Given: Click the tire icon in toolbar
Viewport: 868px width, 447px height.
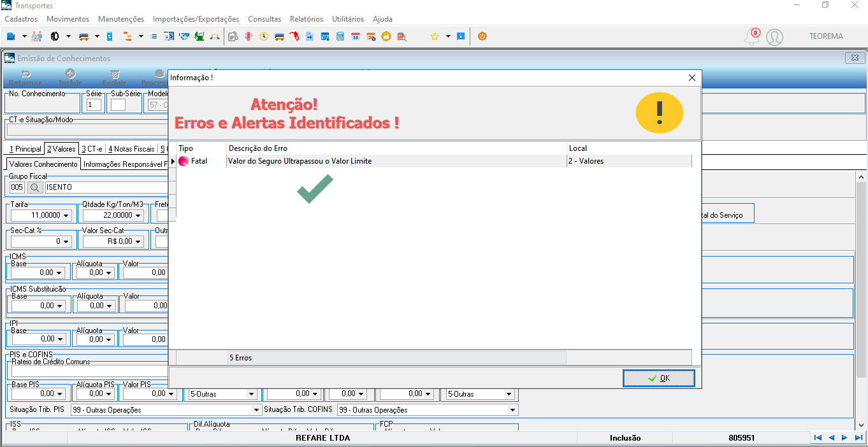Looking at the screenshot, I should [x=54, y=36].
